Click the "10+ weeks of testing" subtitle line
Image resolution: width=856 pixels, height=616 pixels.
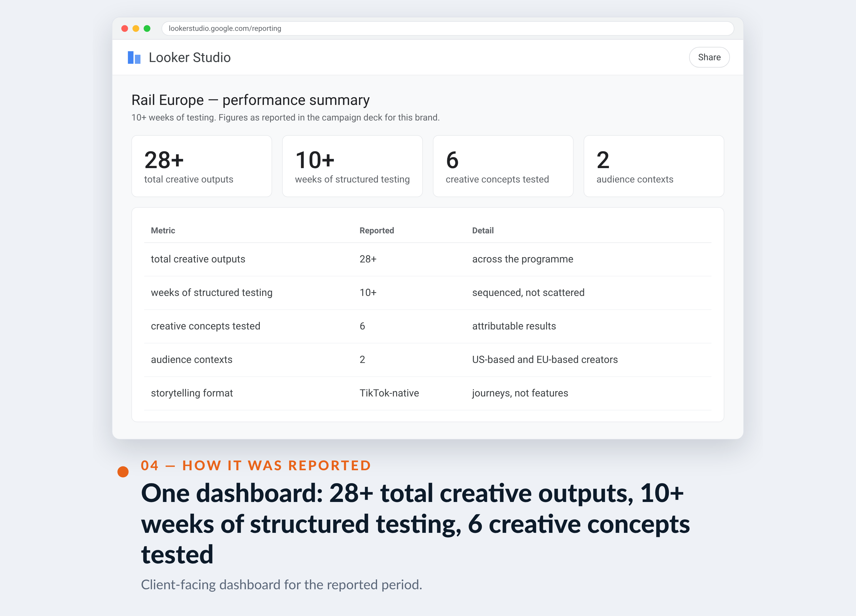click(285, 117)
